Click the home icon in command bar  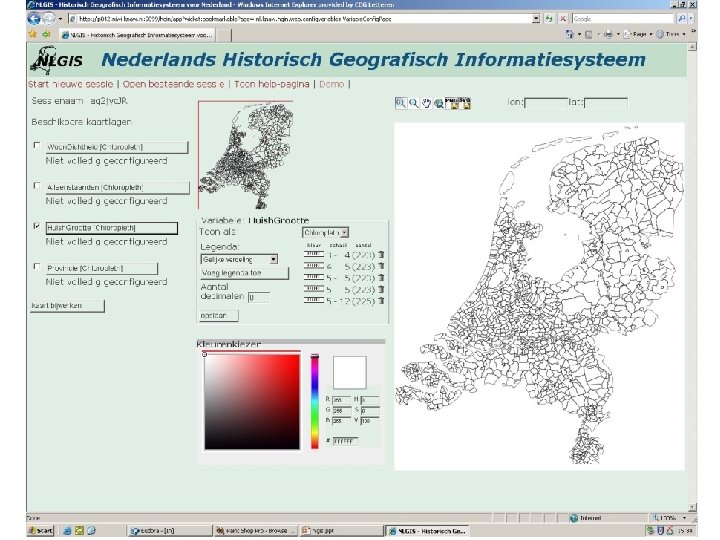(x=570, y=34)
